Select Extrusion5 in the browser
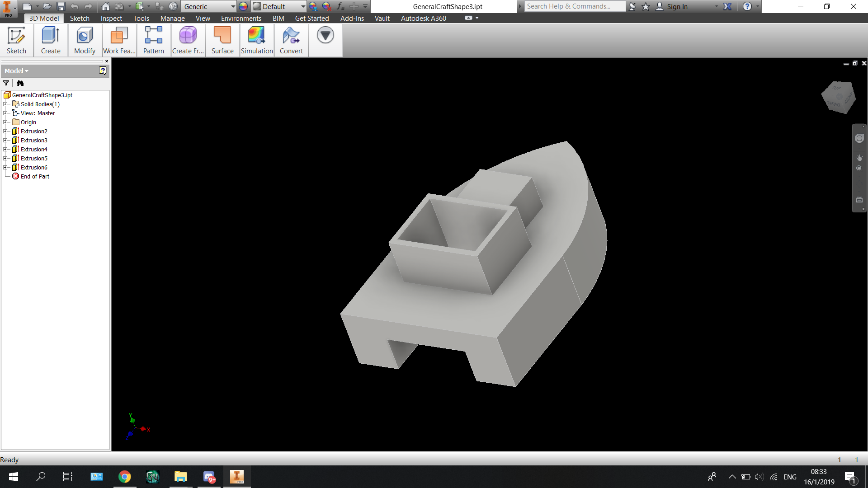Viewport: 868px width, 488px height. pos(34,159)
